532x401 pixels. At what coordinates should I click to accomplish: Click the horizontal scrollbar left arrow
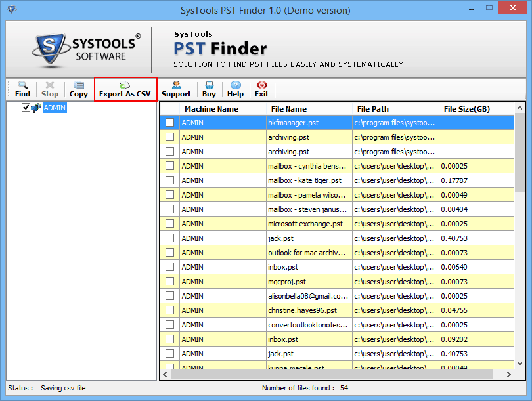click(166, 374)
